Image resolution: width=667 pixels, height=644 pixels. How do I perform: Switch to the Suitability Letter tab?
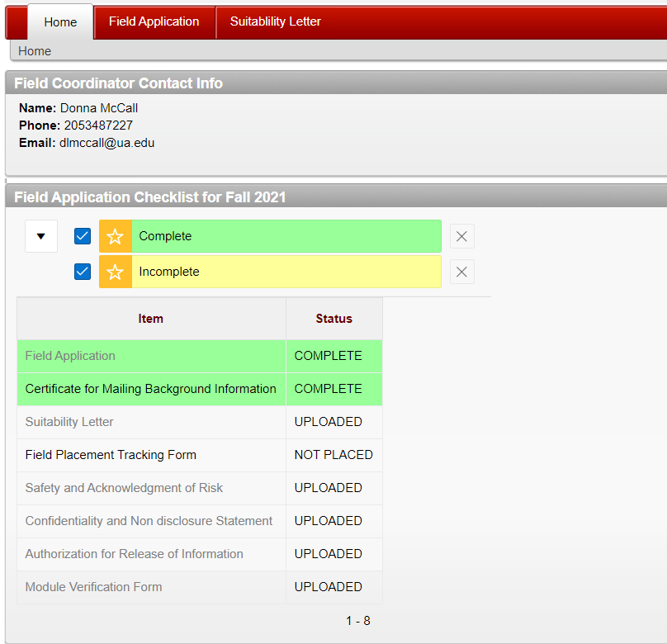(x=275, y=21)
